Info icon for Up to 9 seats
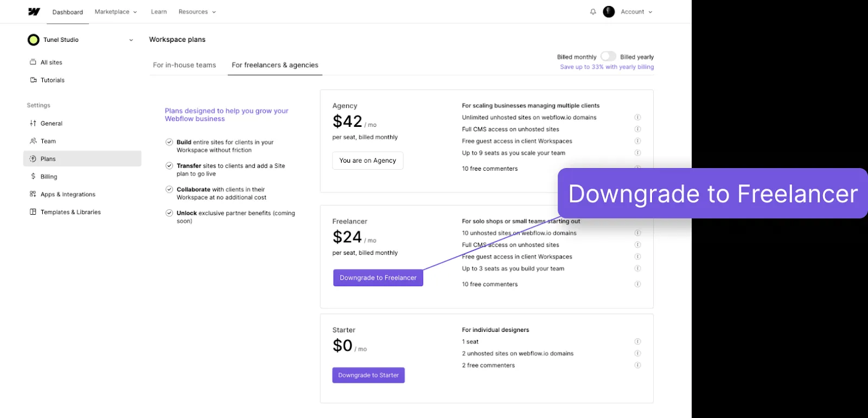Image resolution: width=868 pixels, height=418 pixels. 637,153
